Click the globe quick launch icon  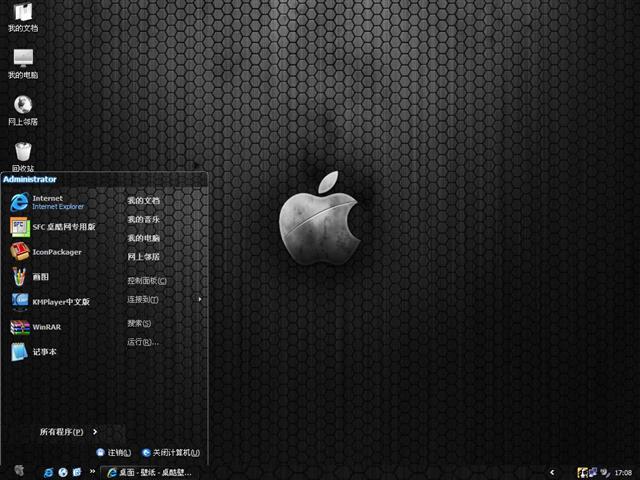(63, 472)
